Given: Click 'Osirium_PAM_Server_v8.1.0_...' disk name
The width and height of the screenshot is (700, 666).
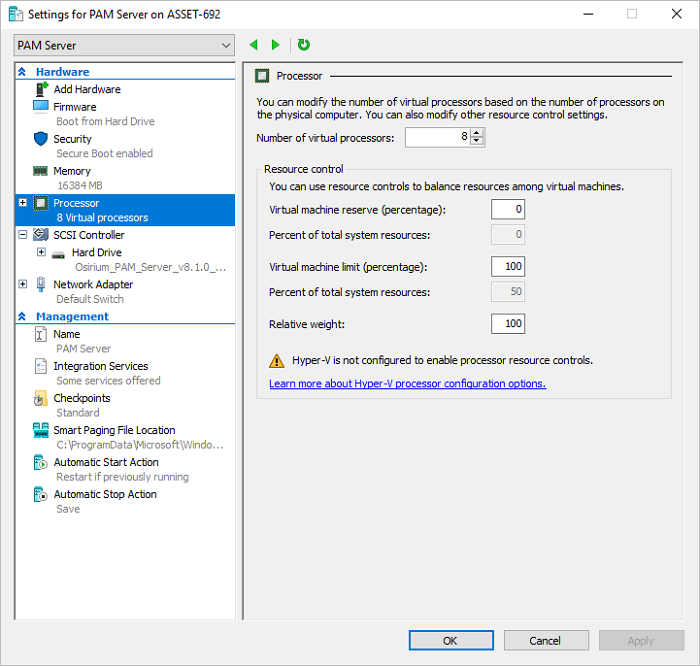Looking at the screenshot, I should (x=150, y=267).
